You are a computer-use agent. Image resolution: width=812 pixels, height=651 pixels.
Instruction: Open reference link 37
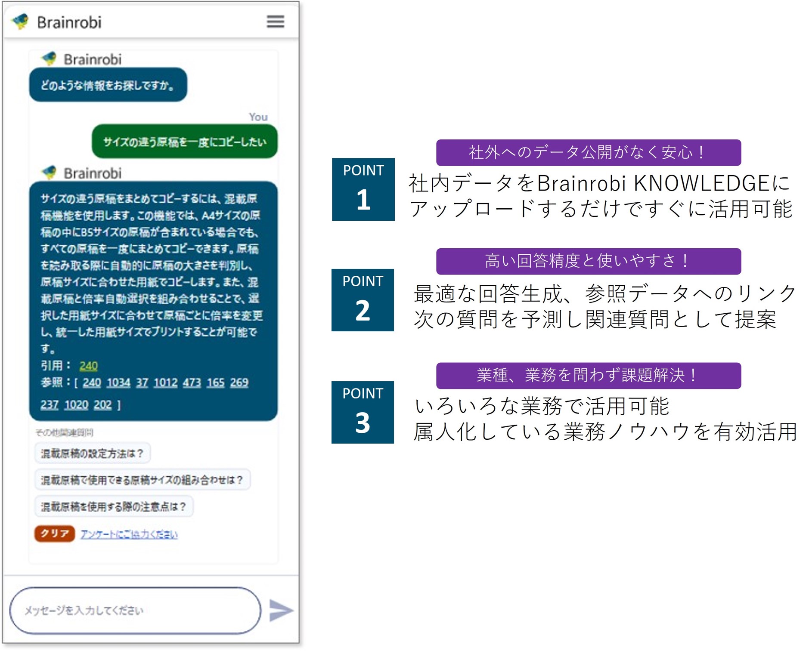pos(142,382)
